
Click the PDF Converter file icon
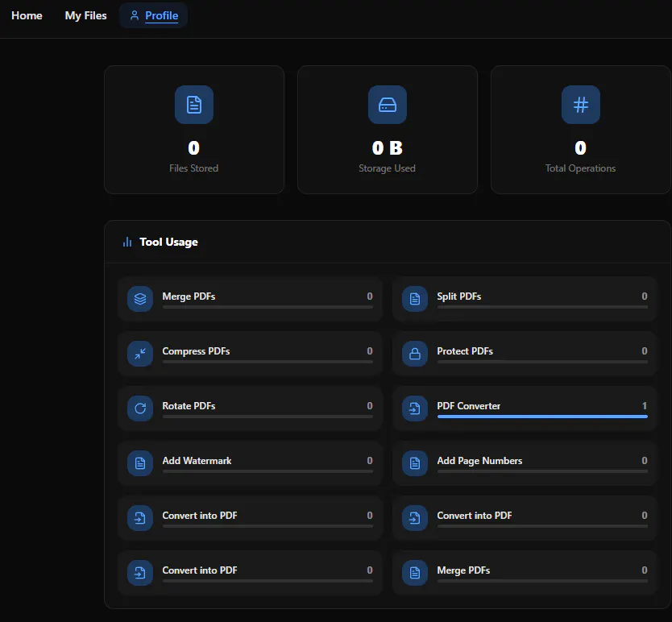click(x=415, y=408)
